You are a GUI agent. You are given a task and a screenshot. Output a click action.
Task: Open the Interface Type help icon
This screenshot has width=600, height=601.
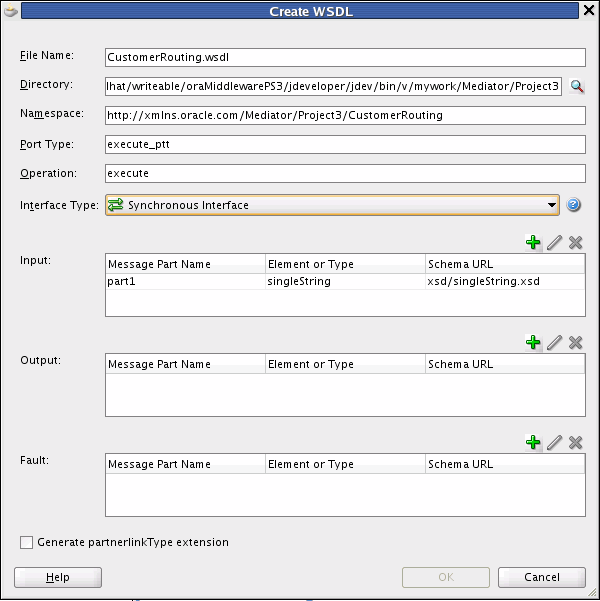[573, 205]
